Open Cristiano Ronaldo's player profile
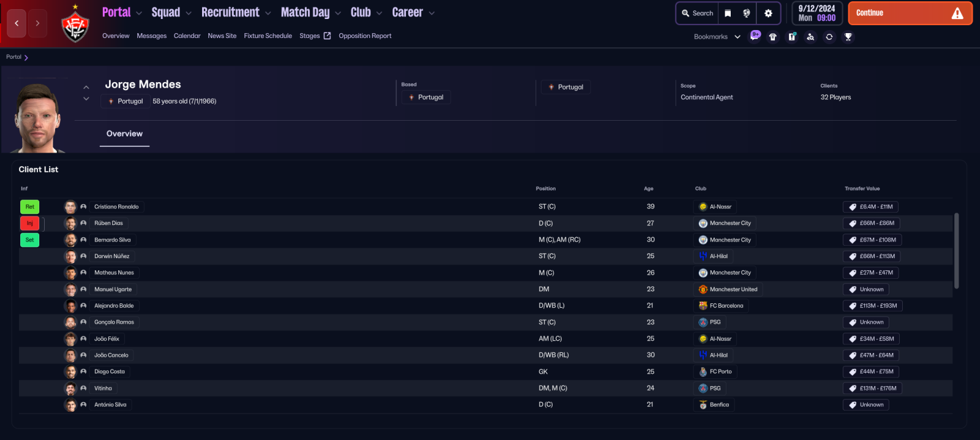Image resolution: width=980 pixels, height=440 pixels. coord(116,207)
